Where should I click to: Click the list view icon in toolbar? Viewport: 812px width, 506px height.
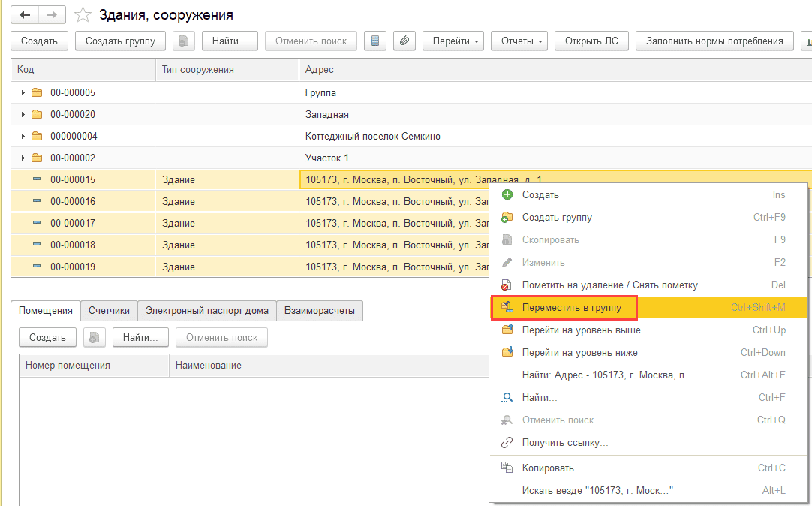pyautogui.click(x=375, y=41)
